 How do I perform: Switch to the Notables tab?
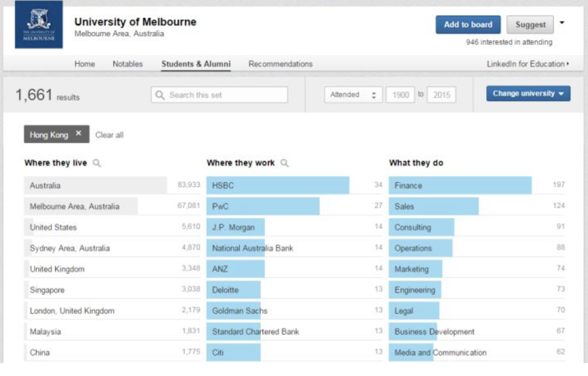coord(127,64)
